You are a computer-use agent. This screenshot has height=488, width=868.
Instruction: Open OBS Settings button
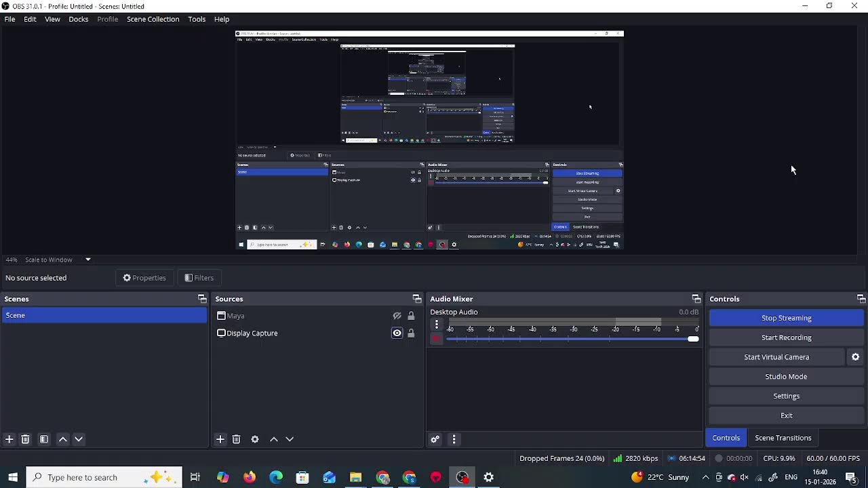click(x=787, y=396)
